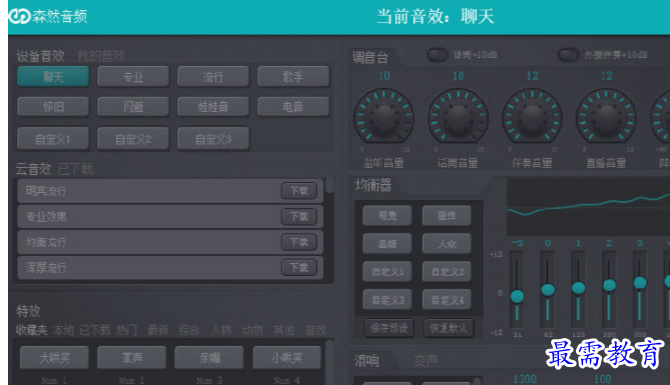Apply equalizer preset 自定义3
The width and height of the screenshot is (670, 385).
click(387, 300)
